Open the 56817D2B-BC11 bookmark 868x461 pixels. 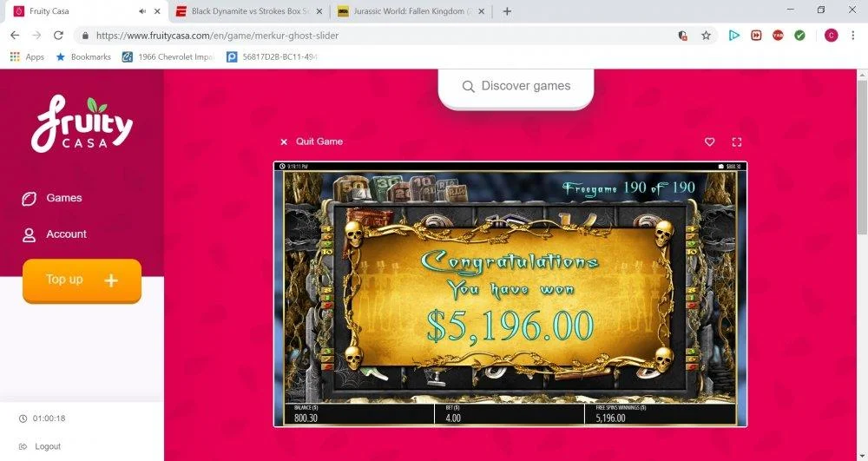click(273, 57)
